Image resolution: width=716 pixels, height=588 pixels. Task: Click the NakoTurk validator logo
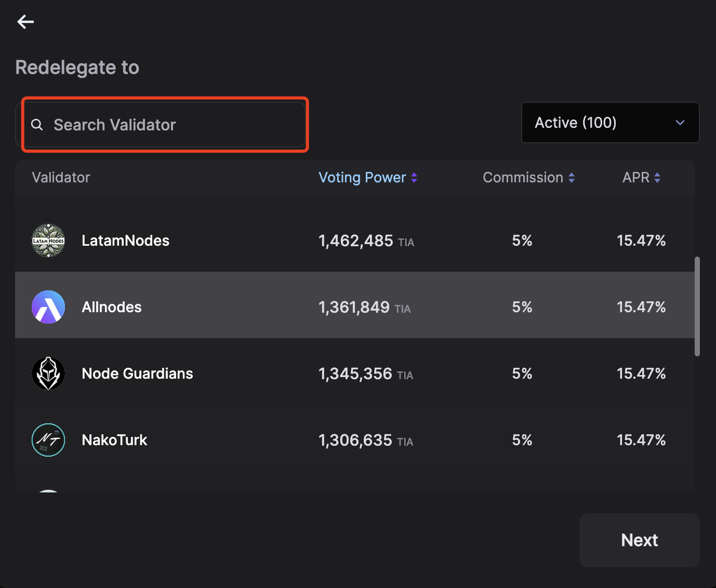48,440
